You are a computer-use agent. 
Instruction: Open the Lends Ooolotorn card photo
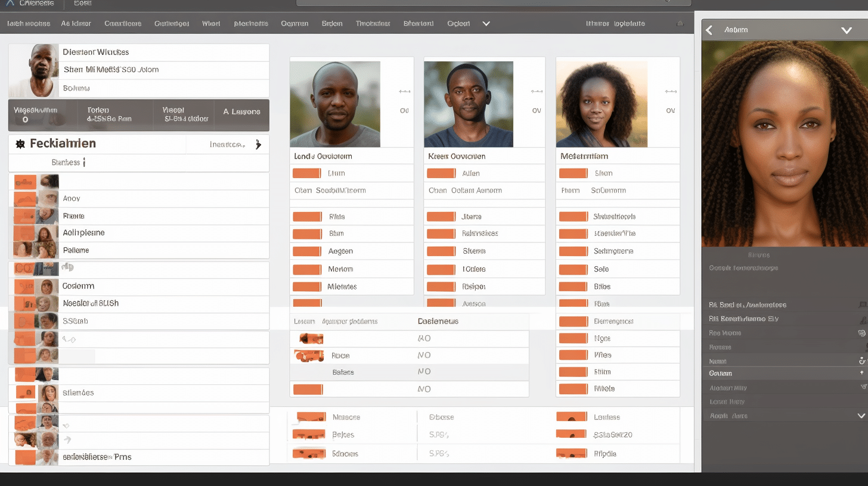point(335,104)
